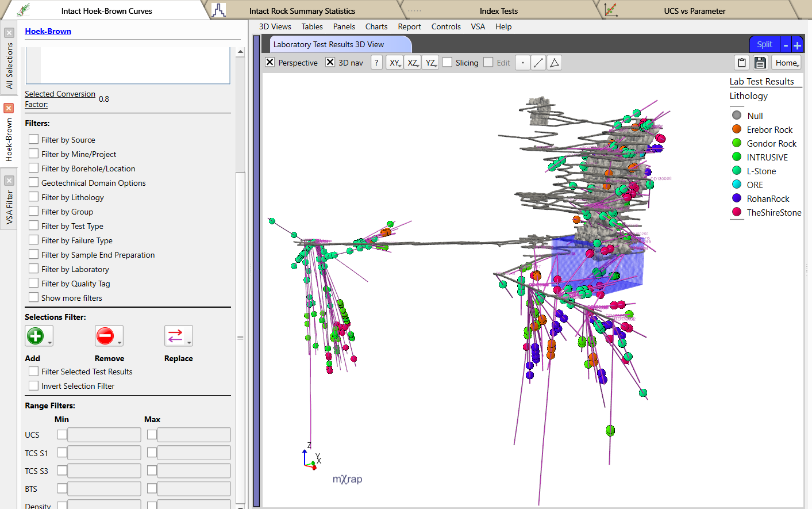
Task: Select the line drawing tool
Action: click(538, 63)
